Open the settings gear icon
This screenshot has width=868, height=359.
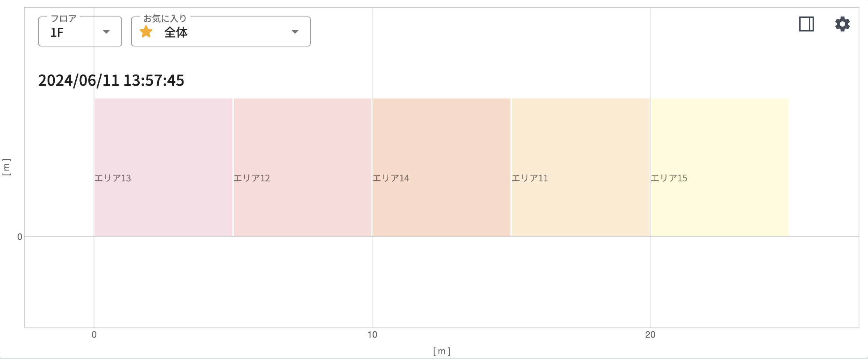point(842,24)
